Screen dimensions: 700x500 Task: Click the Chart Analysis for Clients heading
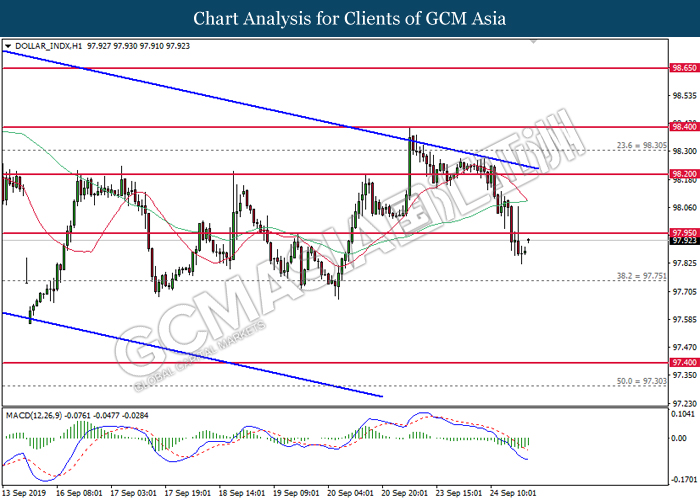(350, 19)
